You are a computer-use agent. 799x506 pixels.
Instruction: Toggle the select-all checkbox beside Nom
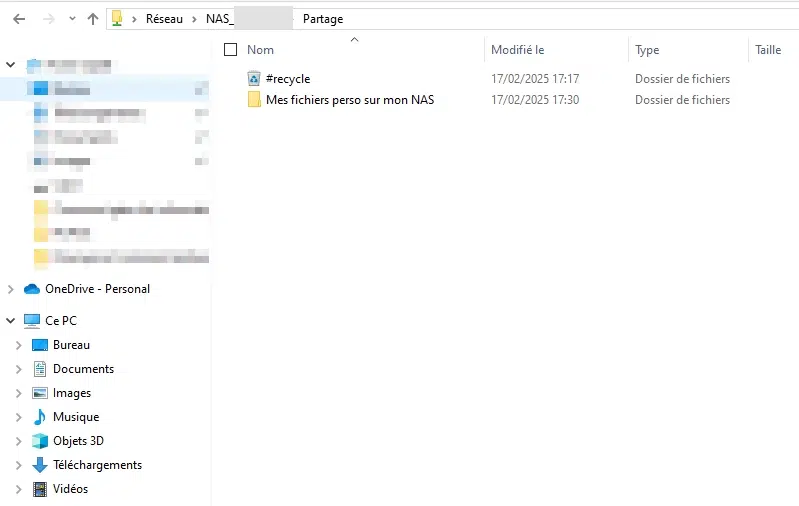[230, 49]
